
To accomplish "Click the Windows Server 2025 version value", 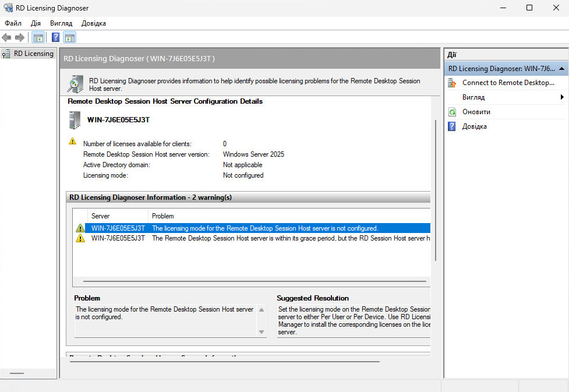I will point(254,154).
